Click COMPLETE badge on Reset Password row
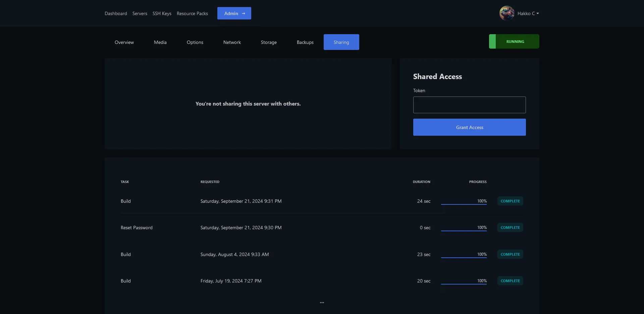This screenshot has height=314, width=644. [x=510, y=228]
